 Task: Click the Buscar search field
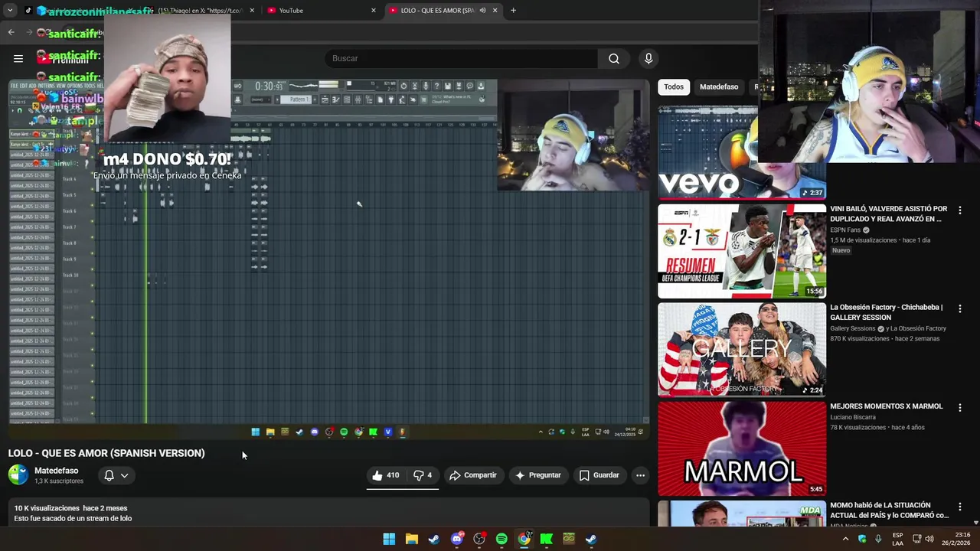pos(462,58)
